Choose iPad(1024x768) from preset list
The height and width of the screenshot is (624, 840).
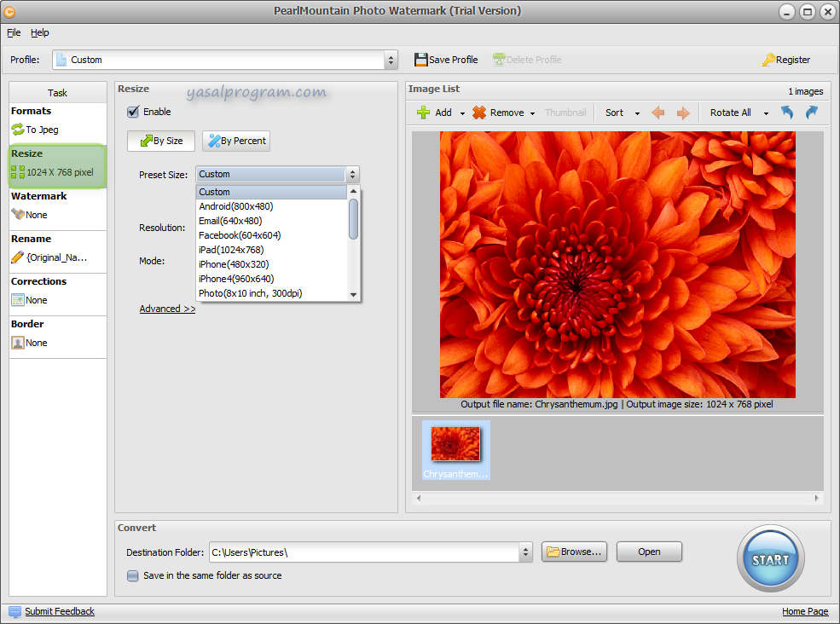(x=231, y=250)
